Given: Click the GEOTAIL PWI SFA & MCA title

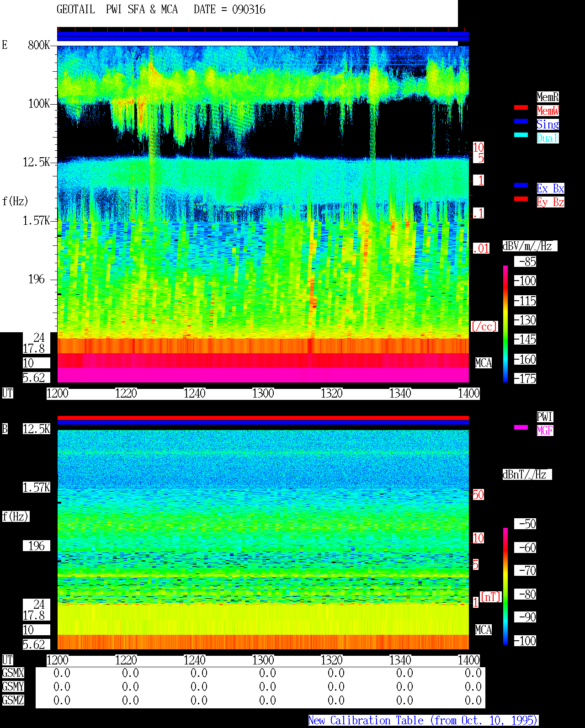Looking at the screenshot, I should tap(117, 10).
